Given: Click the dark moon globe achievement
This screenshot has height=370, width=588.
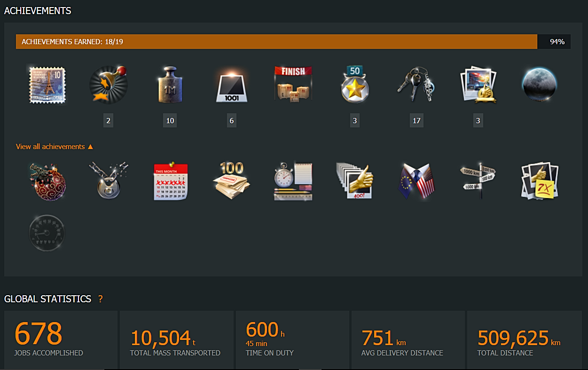Looking at the screenshot, I should (540, 85).
